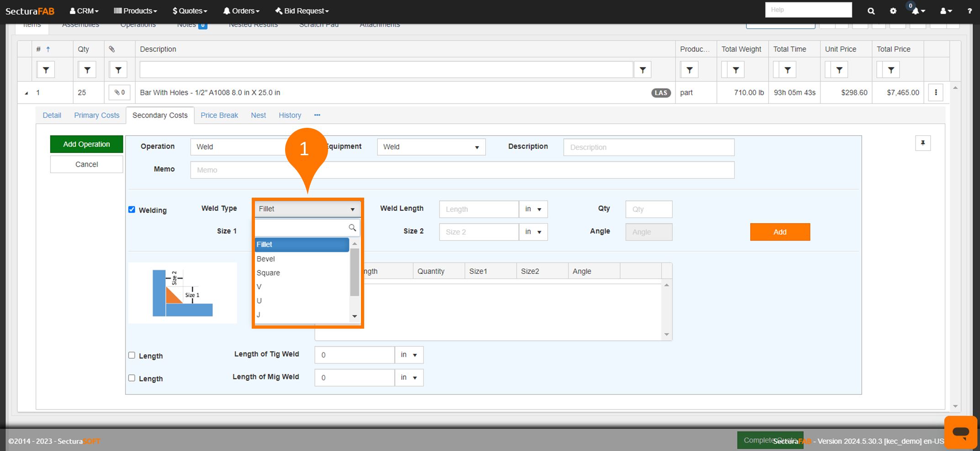Enable the Length of Mig Weld checkbox

click(132, 378)
